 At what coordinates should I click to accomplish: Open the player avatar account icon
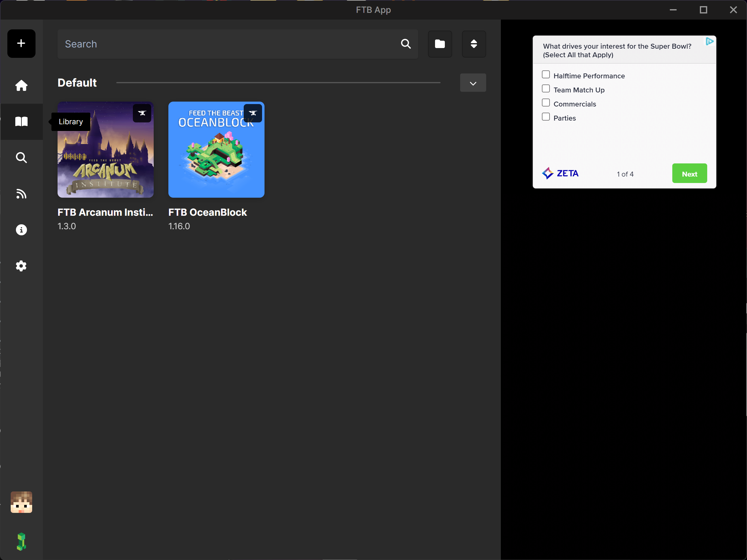click(x=21, y=502)
